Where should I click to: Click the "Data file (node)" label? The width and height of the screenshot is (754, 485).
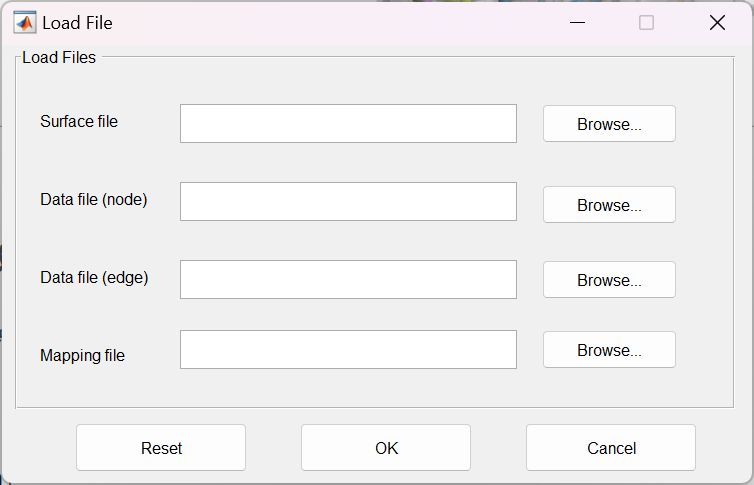point(94,199)
